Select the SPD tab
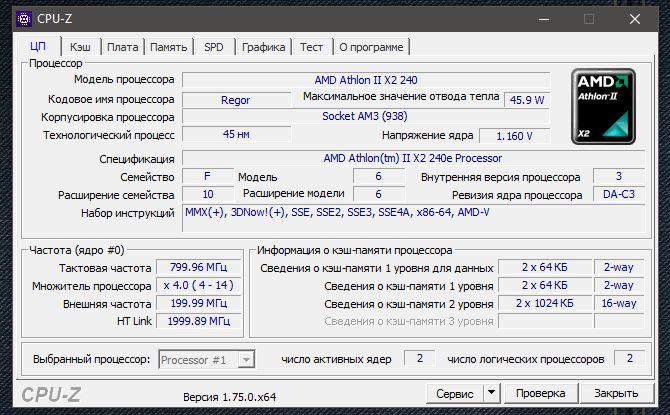 (214, 47)
